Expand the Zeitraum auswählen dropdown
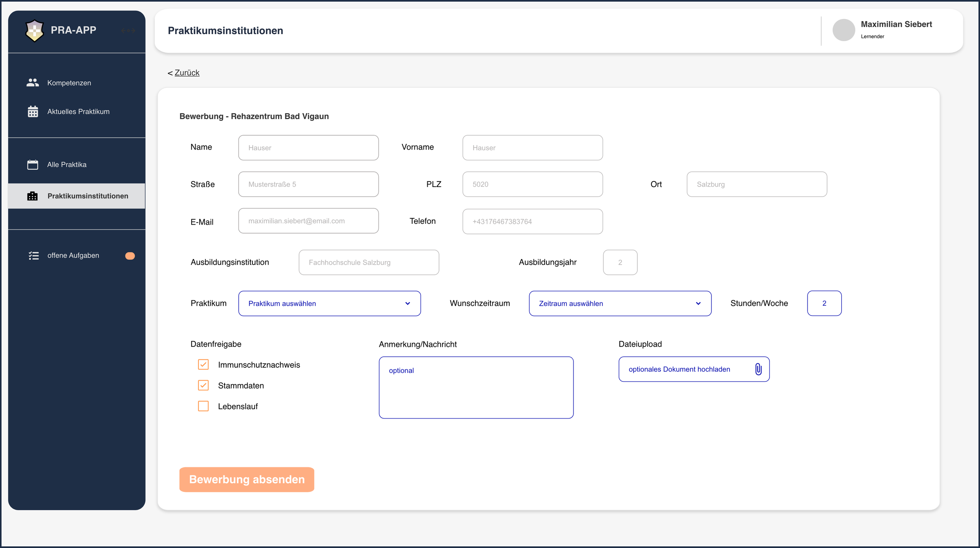The image size is (980, 548). pyautogui.click(x=620, y=303)
